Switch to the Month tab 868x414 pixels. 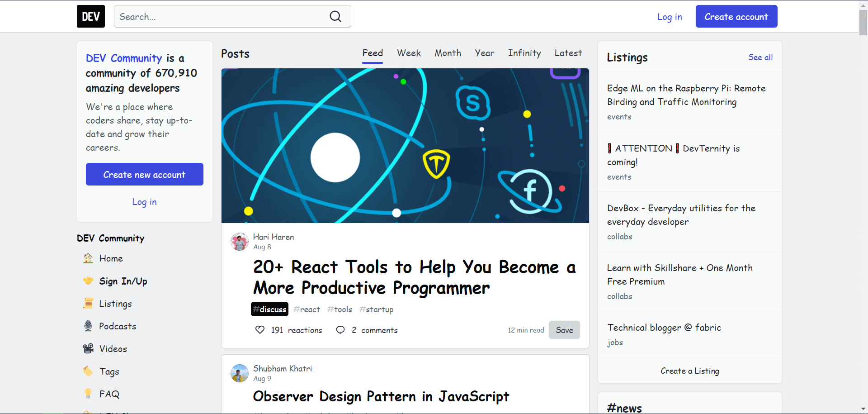point(448,53)
